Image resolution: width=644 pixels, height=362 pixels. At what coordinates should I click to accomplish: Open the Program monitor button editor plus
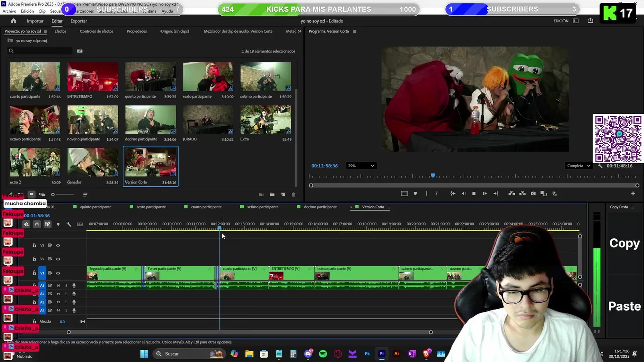coord(633,194)
